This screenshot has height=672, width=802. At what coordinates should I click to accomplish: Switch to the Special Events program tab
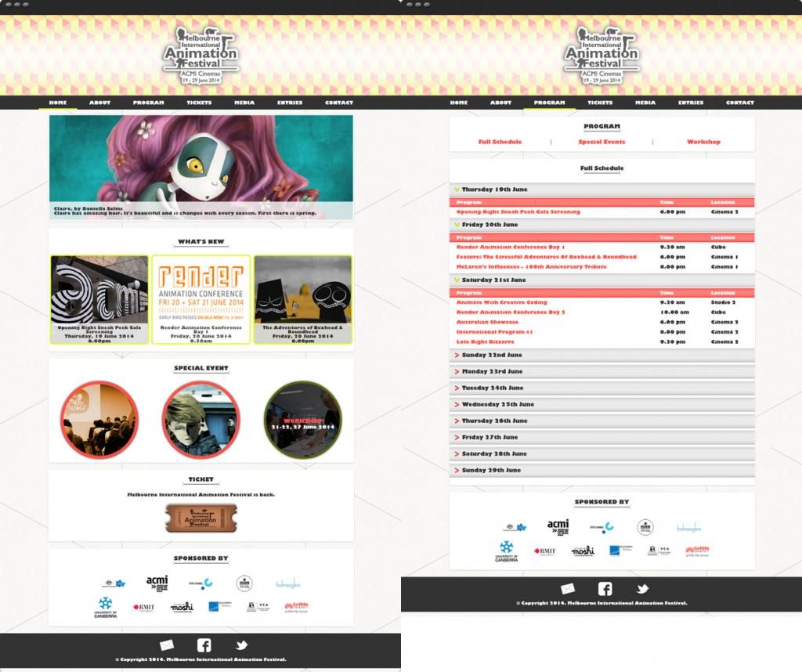tap(601, 142)
